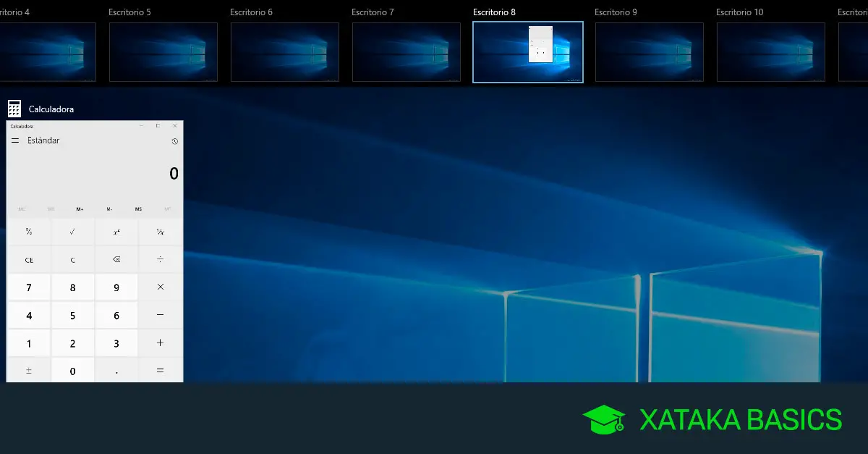Click the number 4 key
The height and width of the screenshot is (454, 868).
(29, 315)
